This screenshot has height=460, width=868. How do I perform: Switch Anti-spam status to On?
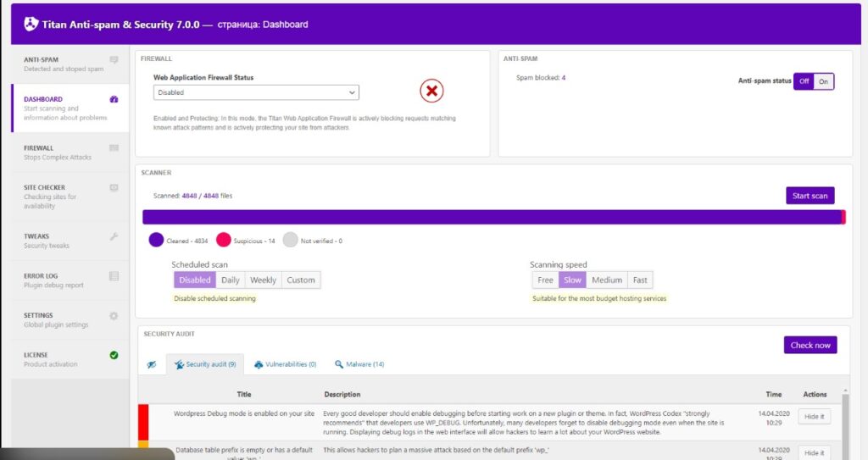(x=823, y=81)
